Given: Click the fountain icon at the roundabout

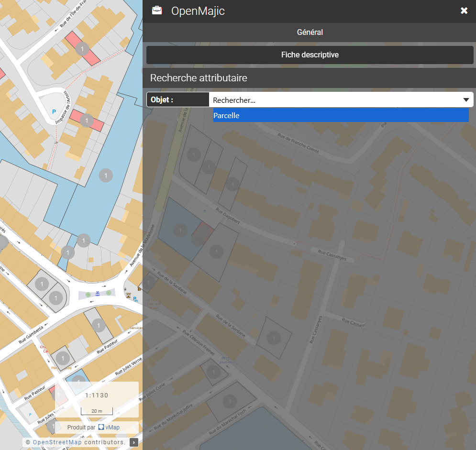Looking at the screenshot, I should (98, 294).
